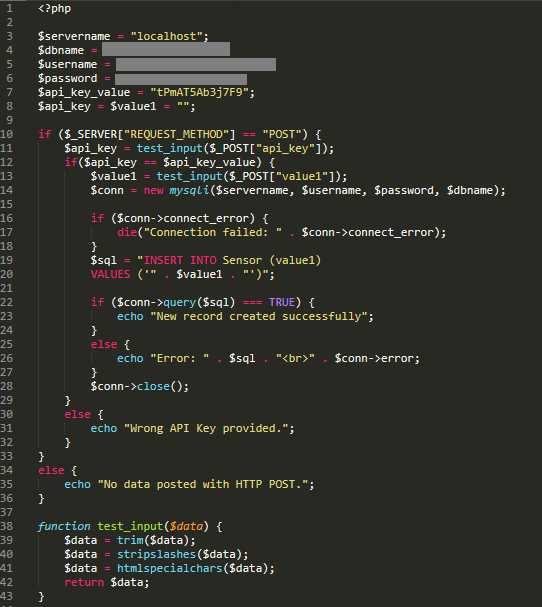Viewport: 542px width, 607px height.
Task: Click "$api_key_value" declaration on line 7
Action: [x=84, y=93]
